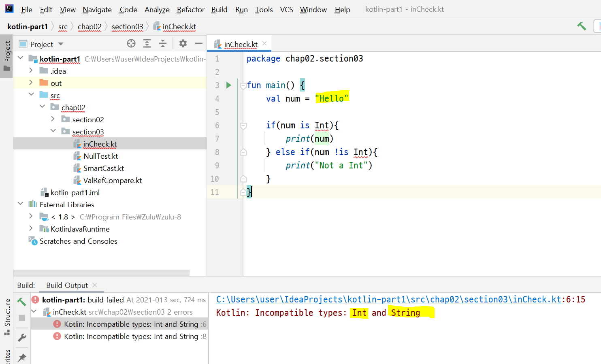The image size is (601, 364).
Task: Open the VCS menu
Action: [286, 9]
